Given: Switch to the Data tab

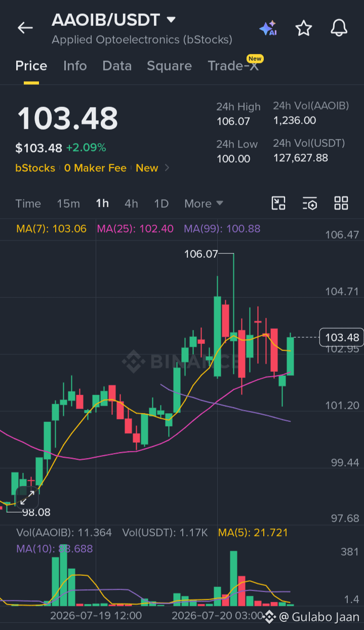Looking at the screenshot, I should [117, 66].
